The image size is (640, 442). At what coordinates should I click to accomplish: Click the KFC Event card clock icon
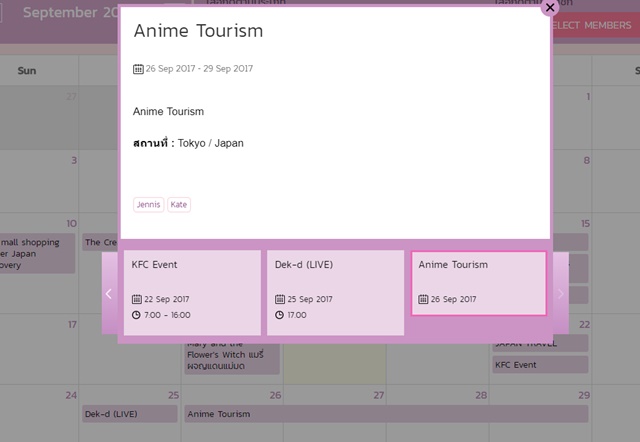pyautogui.click(x=136, y=315)
